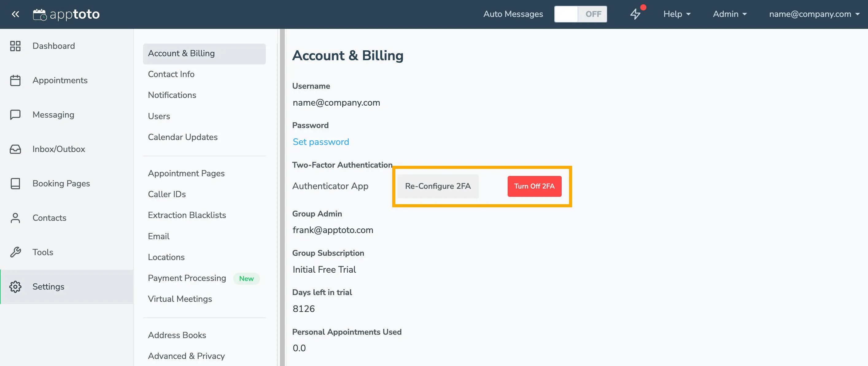
Task: Switch to the Contact Info tab
Action: coord(171,74)
